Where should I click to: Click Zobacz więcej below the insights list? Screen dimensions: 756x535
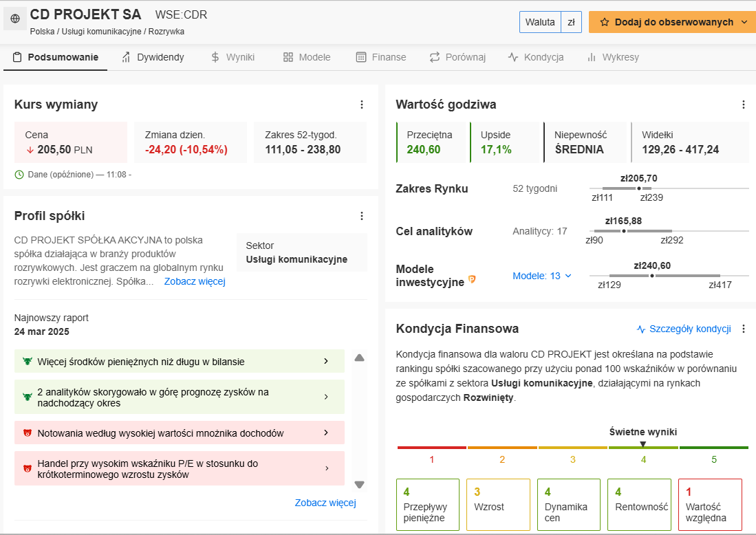(x=325, y=503)
